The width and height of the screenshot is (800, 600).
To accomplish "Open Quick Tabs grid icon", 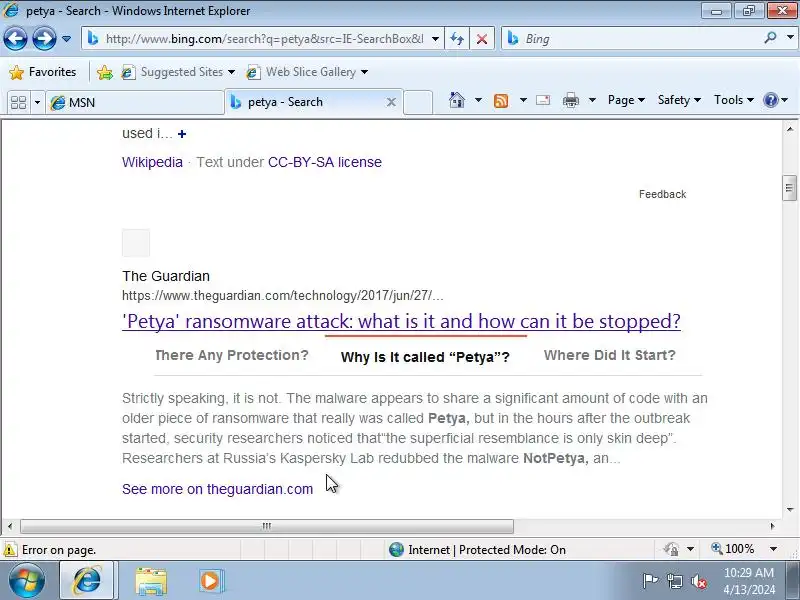I will (x=18, y=102).
